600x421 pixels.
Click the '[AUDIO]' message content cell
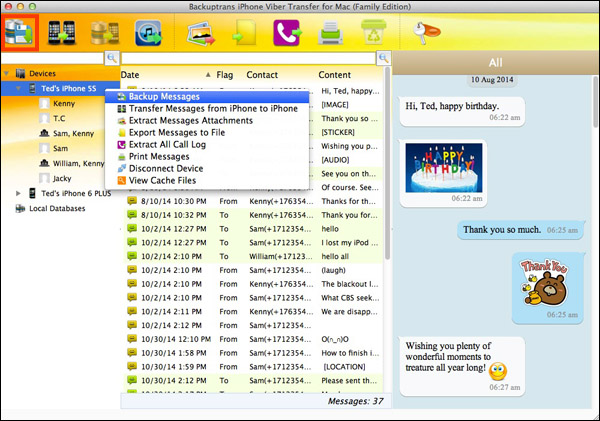[335, 160]
